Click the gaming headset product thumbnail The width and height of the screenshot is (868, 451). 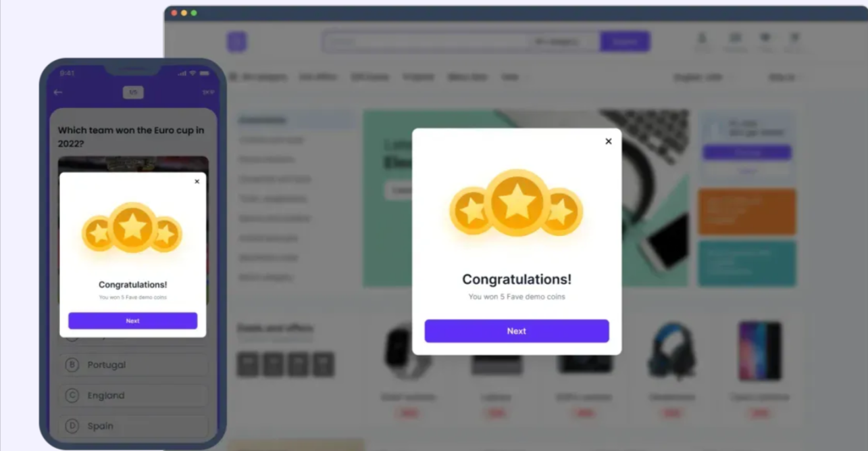tap(671, 351)
